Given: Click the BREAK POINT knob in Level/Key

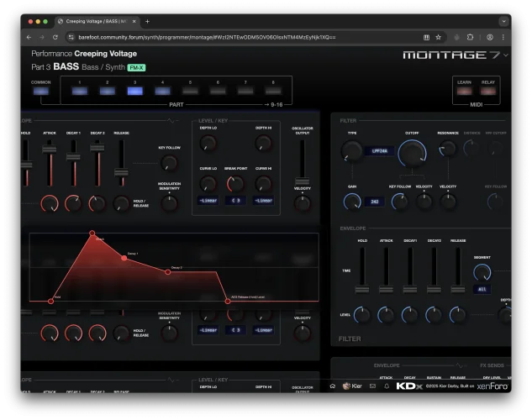Looking at the screenshot, I should [x=235, y=184].
